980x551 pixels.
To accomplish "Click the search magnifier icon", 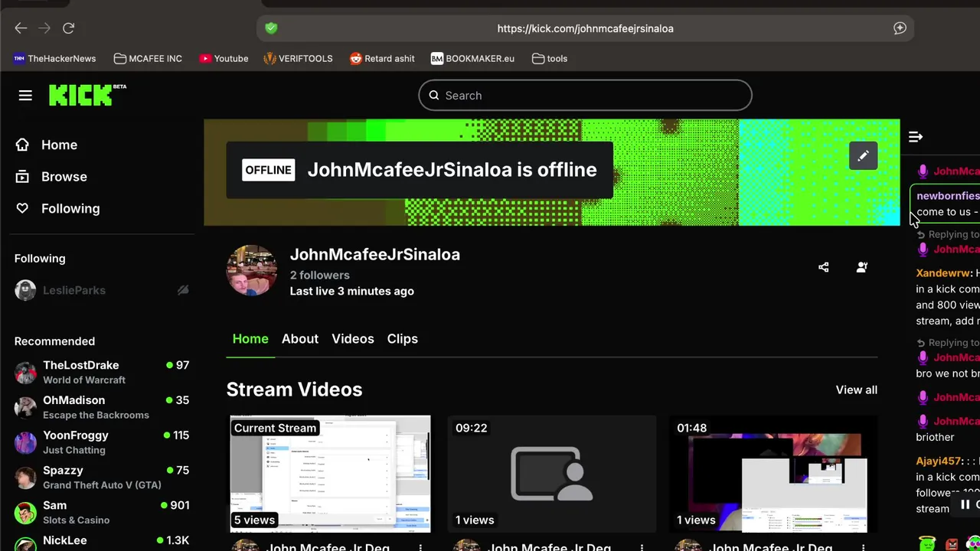I will coord(434,96).
